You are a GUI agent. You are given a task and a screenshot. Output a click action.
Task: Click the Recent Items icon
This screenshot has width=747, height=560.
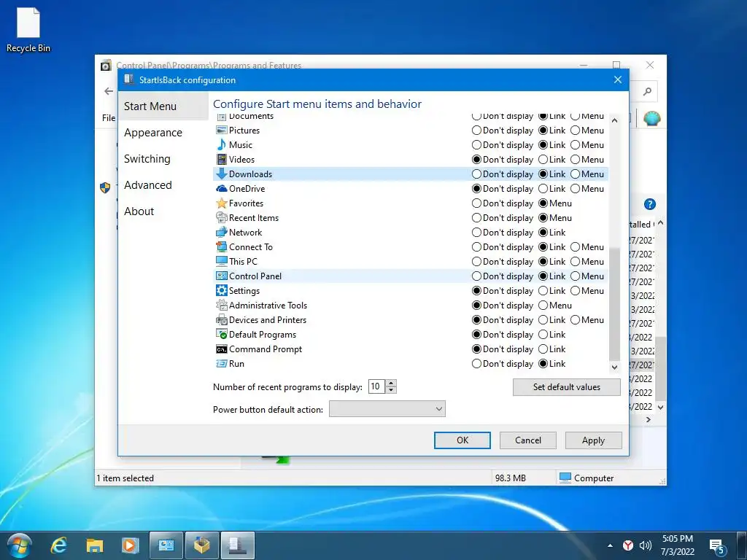[x=221, y=217]
